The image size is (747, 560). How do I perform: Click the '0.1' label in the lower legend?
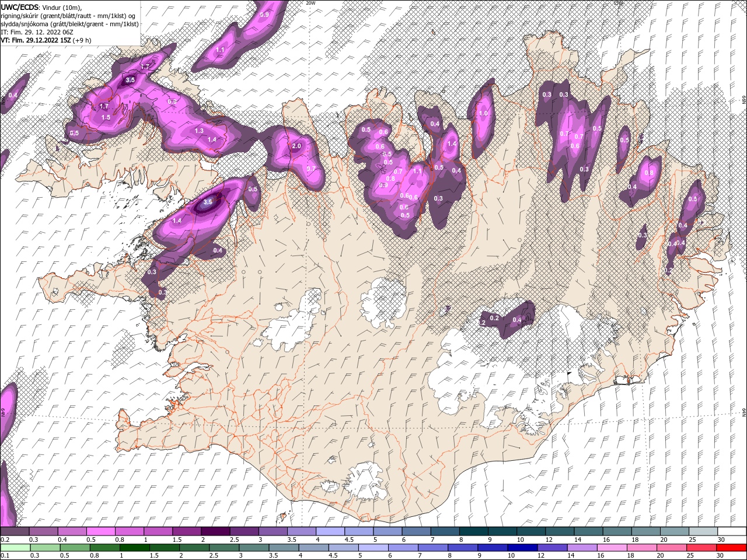point(5,556)
